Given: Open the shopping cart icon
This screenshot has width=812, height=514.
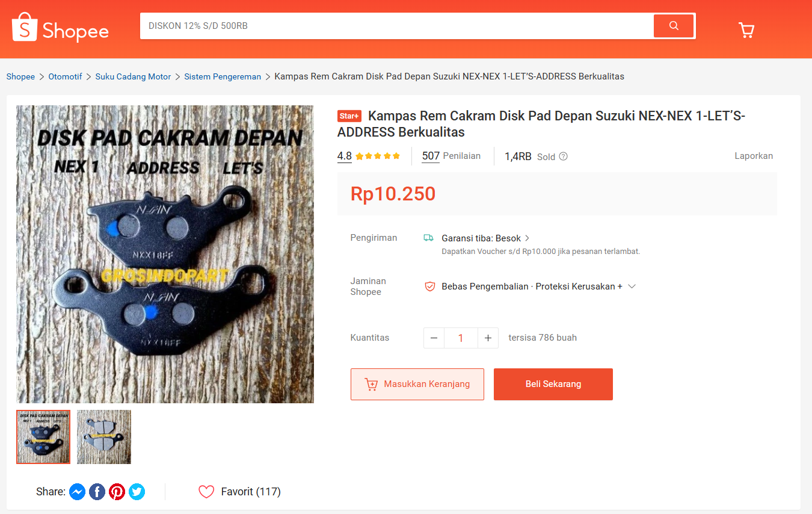Looking at the screenshot, I should tap(746, 30).
